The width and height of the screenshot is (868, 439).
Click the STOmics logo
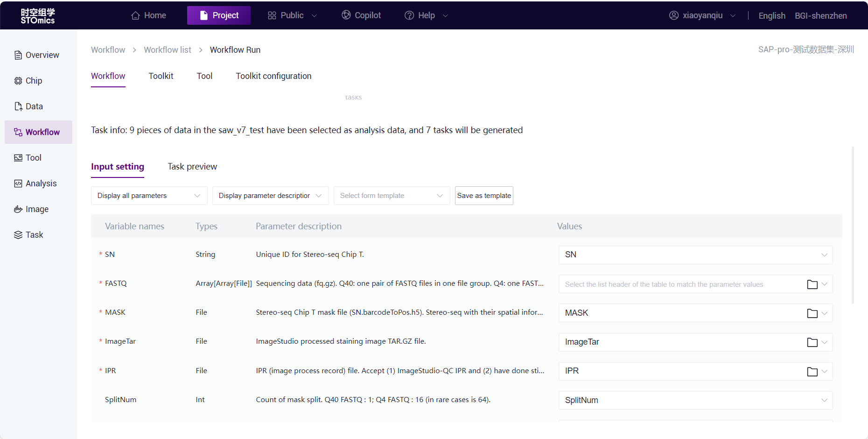tap(38, 16)
